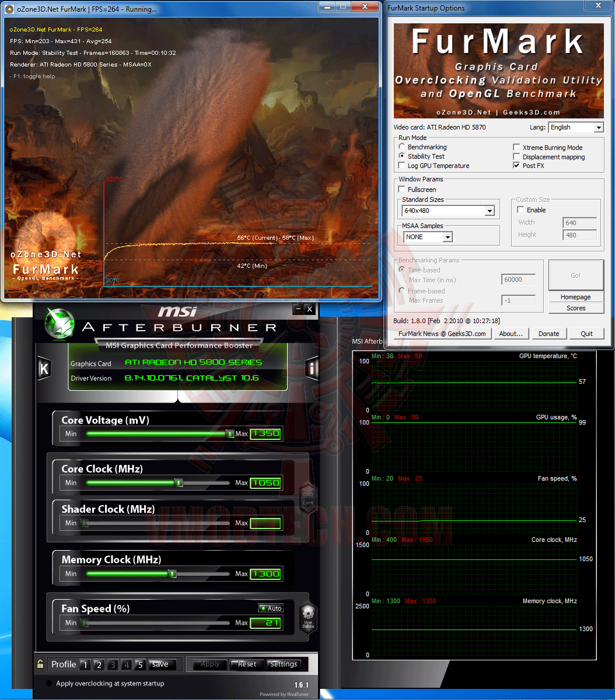Click the Fan speed monitoring graph
Viewport: 615px width, 700px height.
click(x=474, y=508)
